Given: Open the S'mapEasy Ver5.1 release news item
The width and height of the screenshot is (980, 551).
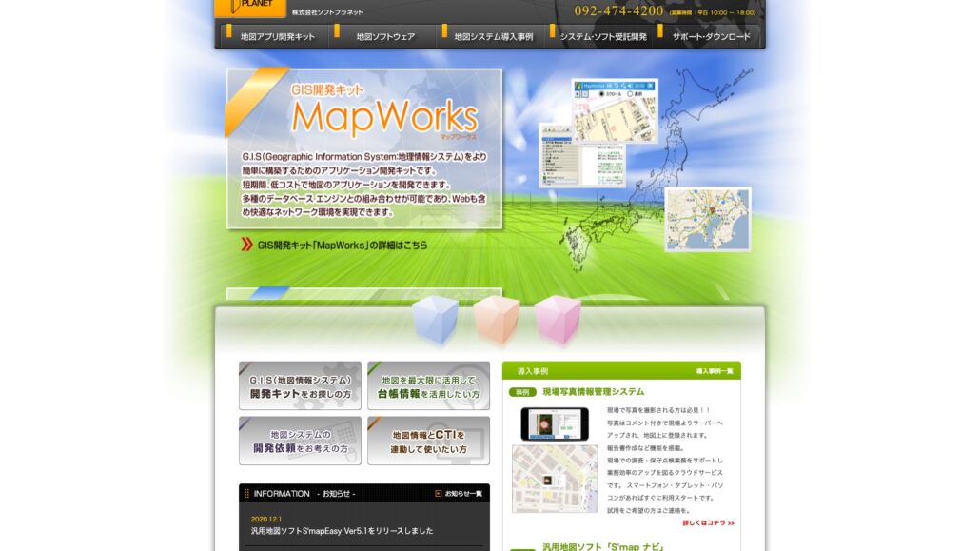Looking at the screenshot, I should pos(342,531).
